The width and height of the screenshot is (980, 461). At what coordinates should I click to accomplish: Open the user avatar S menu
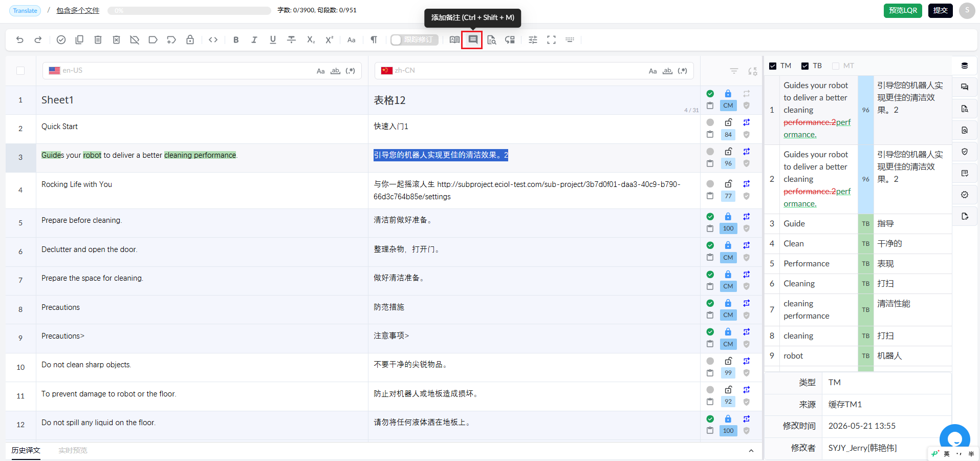tap(967, 10)
